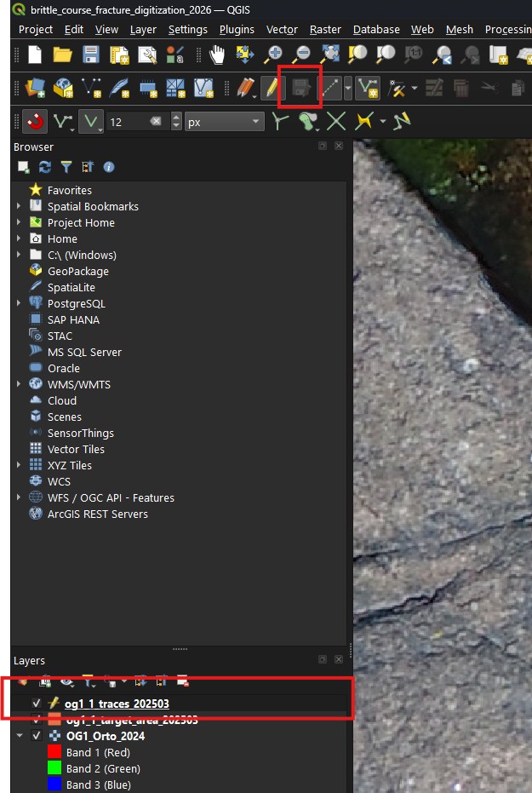Click New SpatiaLite Layer feather icon
This screenshot has height=793, width=532.
coord(119,88)
